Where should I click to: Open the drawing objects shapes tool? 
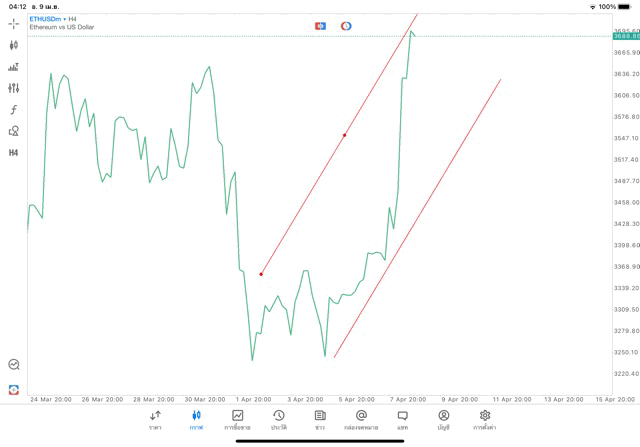click(14, 131)
